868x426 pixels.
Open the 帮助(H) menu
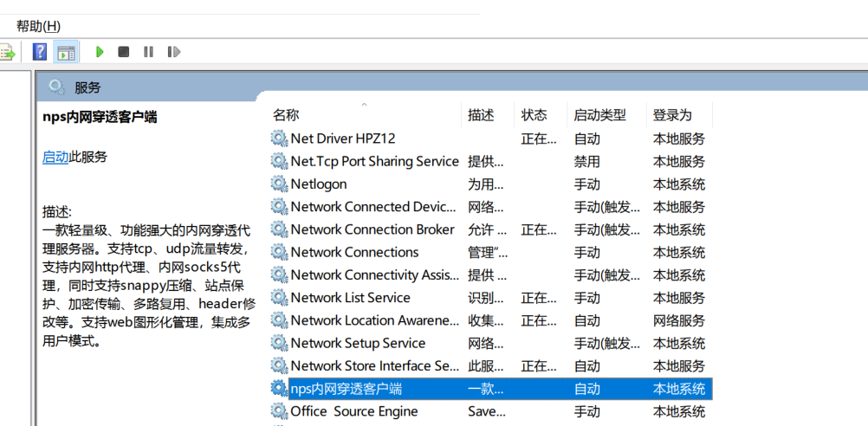coord(38,26)
